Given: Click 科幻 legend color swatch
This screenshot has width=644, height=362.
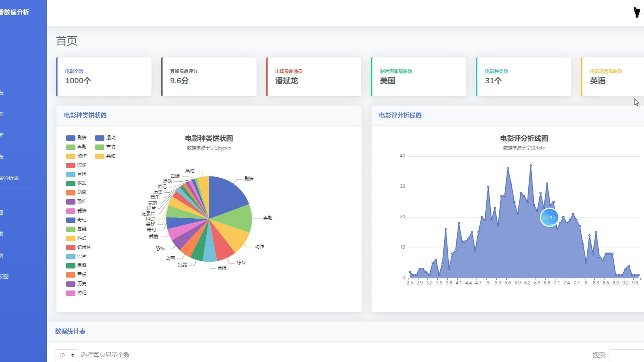Looking at the screenshot, I should point(70,238).
